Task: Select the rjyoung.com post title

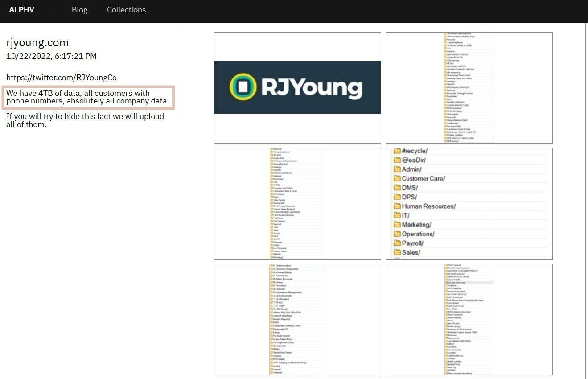Action: tap(37, 43)
